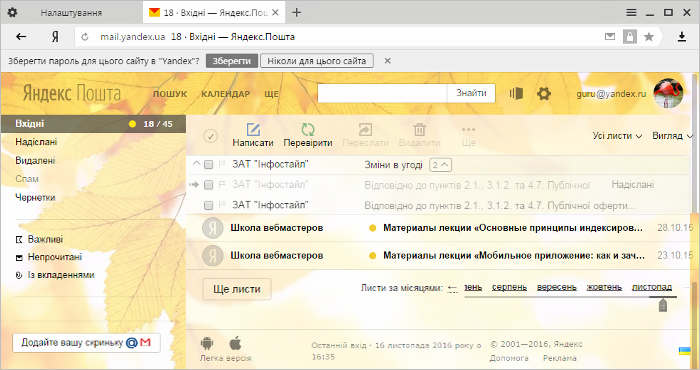Viewport: 700px width, 370px height.
Task: Toggle unread dot on Мобильное приложение message
Action: 372,256
